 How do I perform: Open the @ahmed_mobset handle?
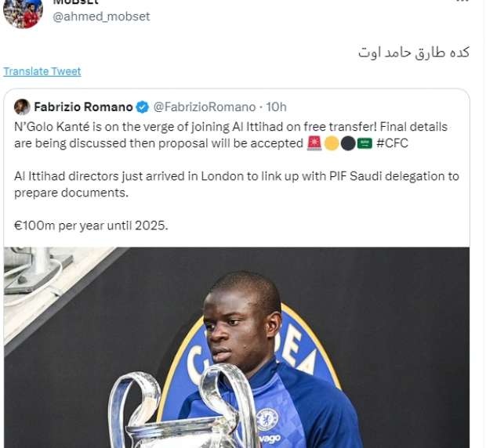pyautogui.click(x=101, y=16)
